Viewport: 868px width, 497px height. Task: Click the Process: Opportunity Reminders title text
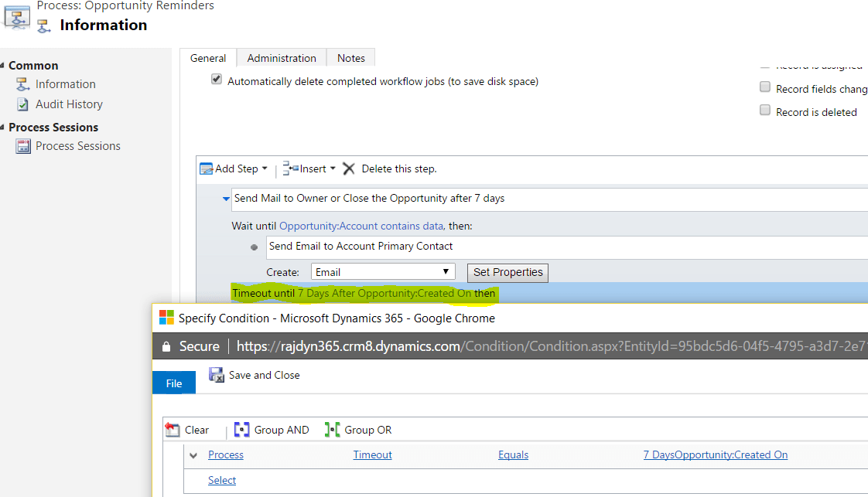(x=125, y=5)
